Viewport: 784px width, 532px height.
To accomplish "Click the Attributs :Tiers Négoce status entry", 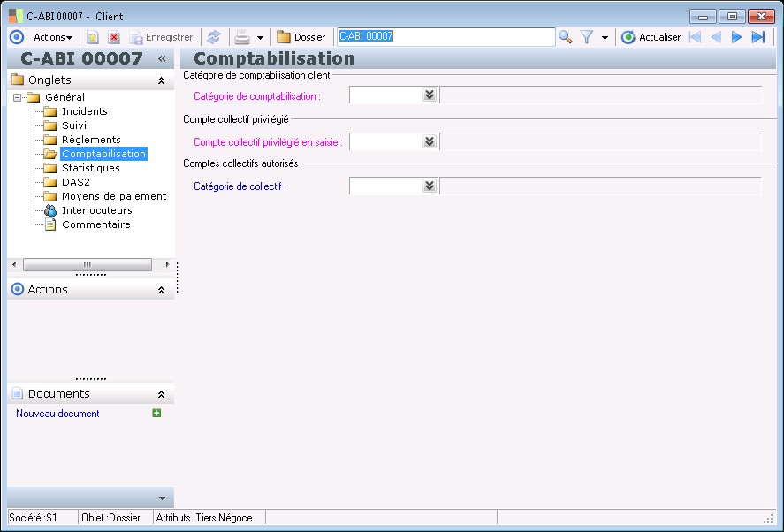I will [204, 518].
